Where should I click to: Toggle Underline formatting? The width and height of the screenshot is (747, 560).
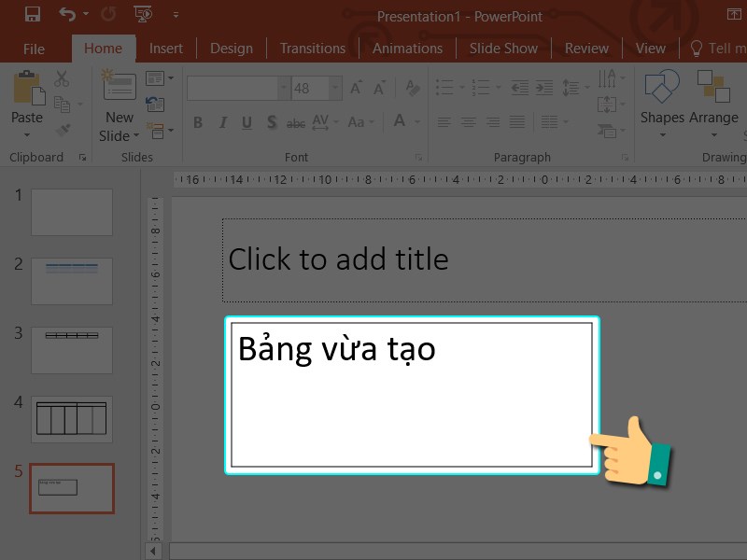pos(247,122)
